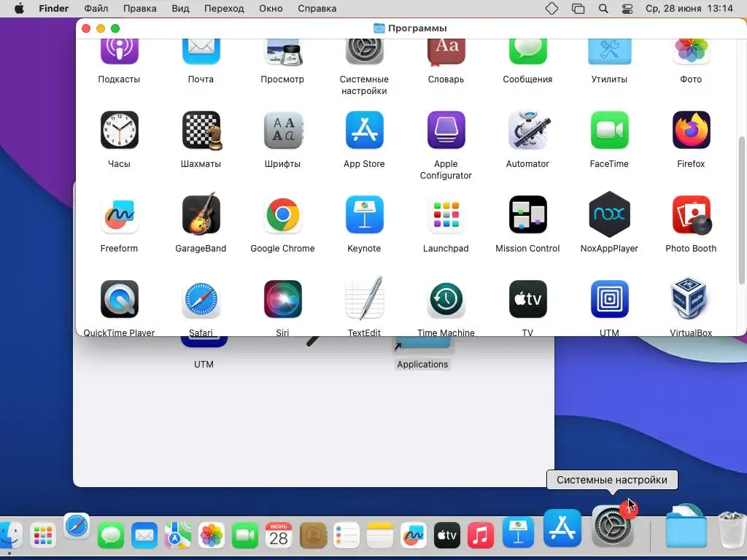747x560 pixels.
Task: Open the Finder menu
Action: click(54, 9)
